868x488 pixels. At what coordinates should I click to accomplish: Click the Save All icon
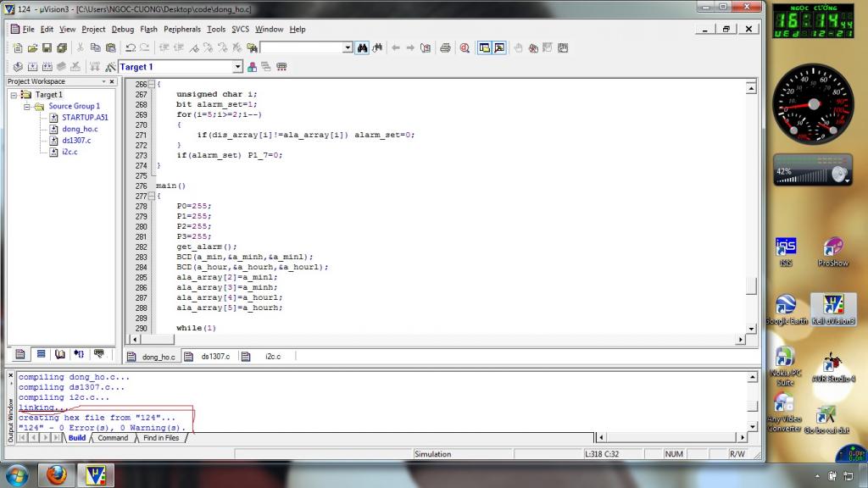(x=62, y=48)
